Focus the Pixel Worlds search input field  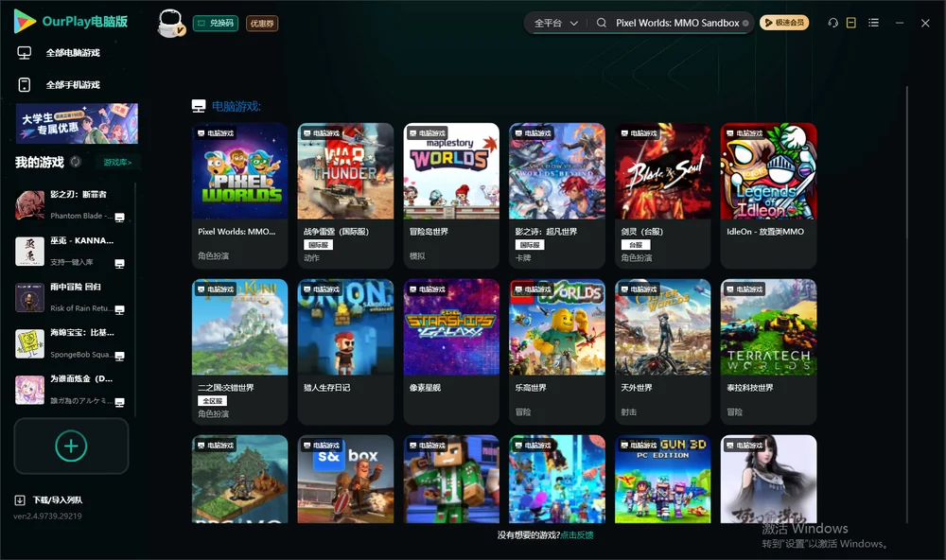tap(677, 23)
